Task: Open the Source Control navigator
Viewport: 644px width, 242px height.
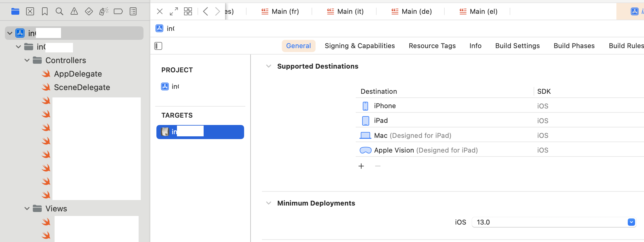Action: pos(30,12)
